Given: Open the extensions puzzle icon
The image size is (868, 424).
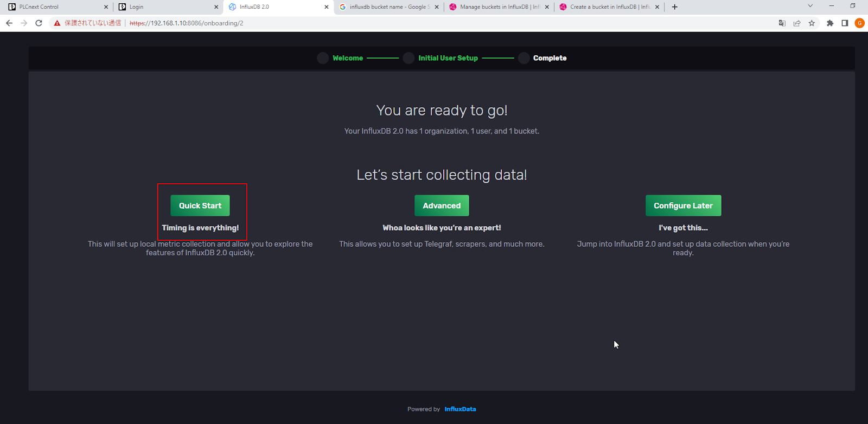Looking at the screenshot, I should pos(830,23).
